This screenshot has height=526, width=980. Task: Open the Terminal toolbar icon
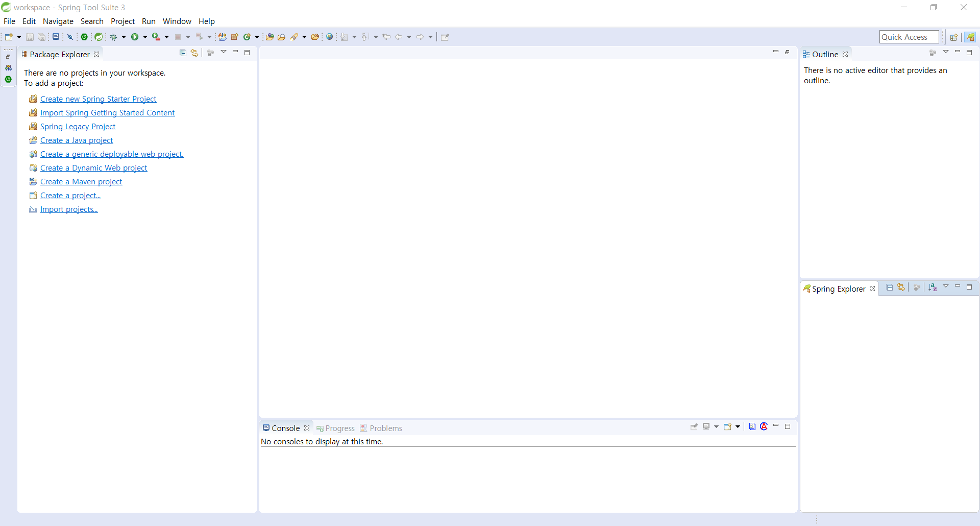click(56, 37)
